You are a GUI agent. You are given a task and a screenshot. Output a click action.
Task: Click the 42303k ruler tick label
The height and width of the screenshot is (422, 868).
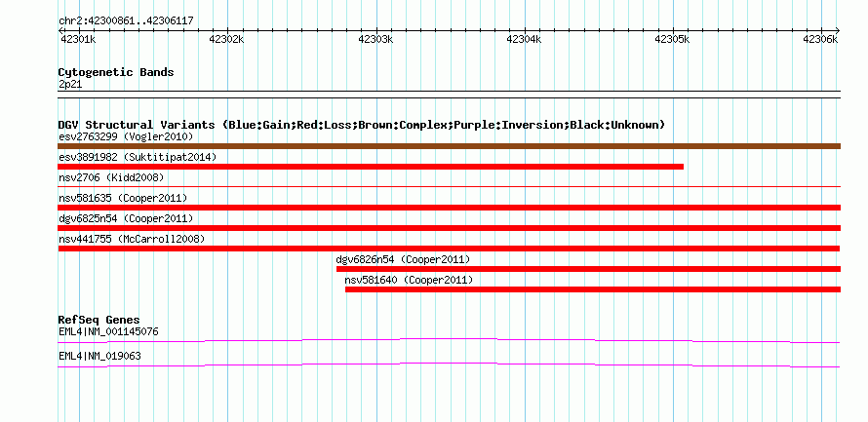375,39
